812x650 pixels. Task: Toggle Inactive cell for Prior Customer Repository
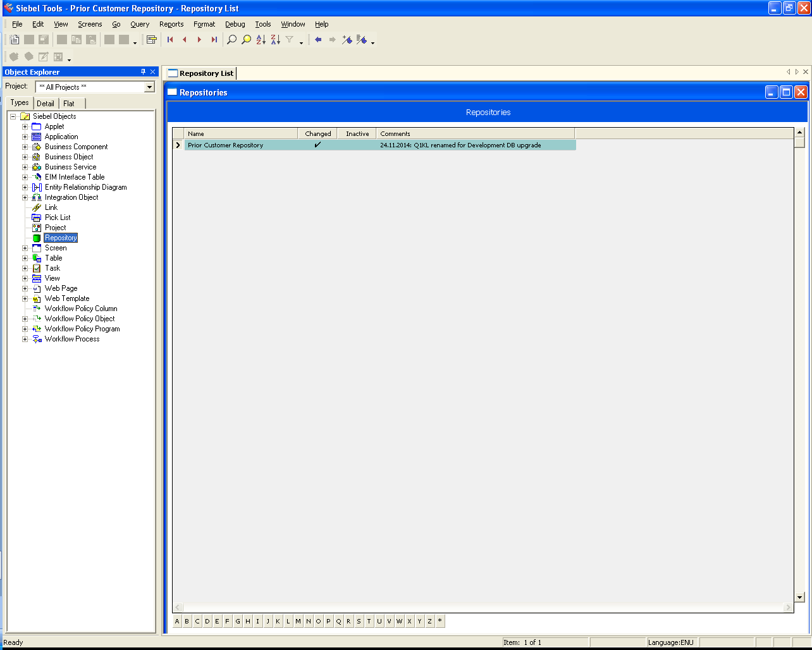tap(357, 145)
